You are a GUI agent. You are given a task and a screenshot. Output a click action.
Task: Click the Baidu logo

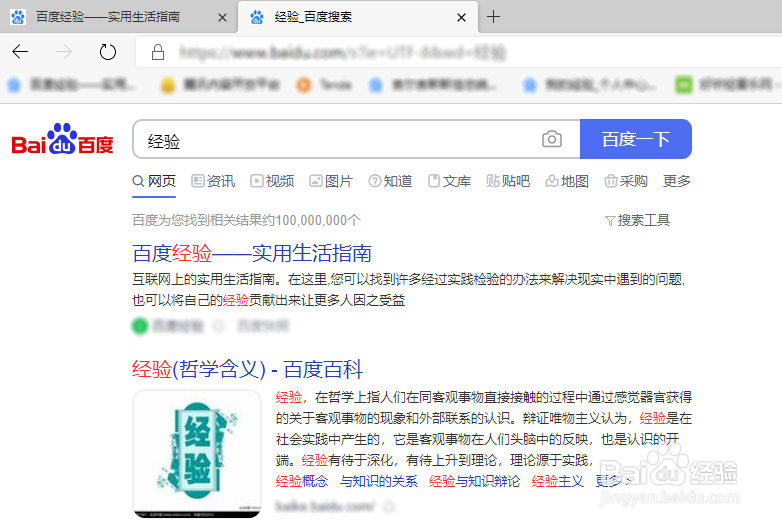coord(62,139)
